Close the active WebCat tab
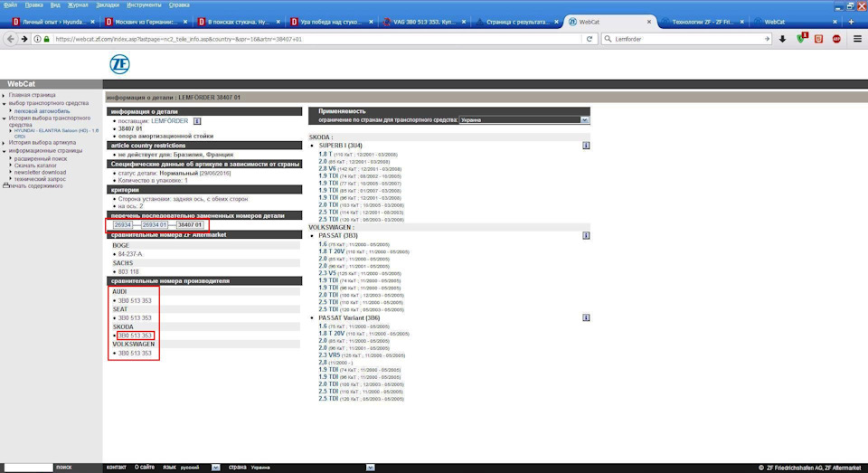The image size is (868, 473). (x=649, y=22)
